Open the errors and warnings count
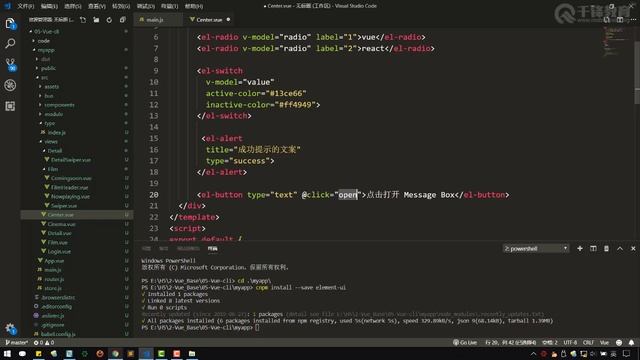The height and width of the screenshot is (360, 640). pos(44,342)
